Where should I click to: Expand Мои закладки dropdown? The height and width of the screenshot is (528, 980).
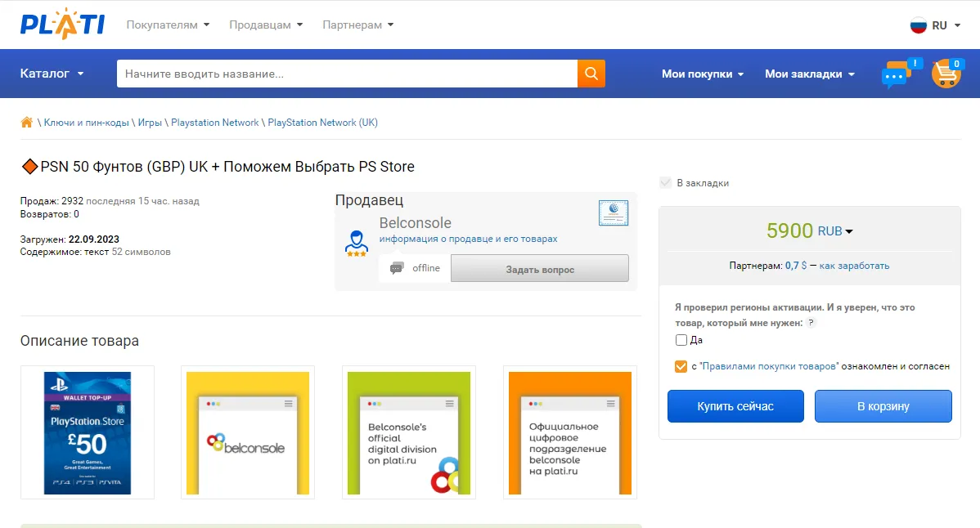[809, 74]
